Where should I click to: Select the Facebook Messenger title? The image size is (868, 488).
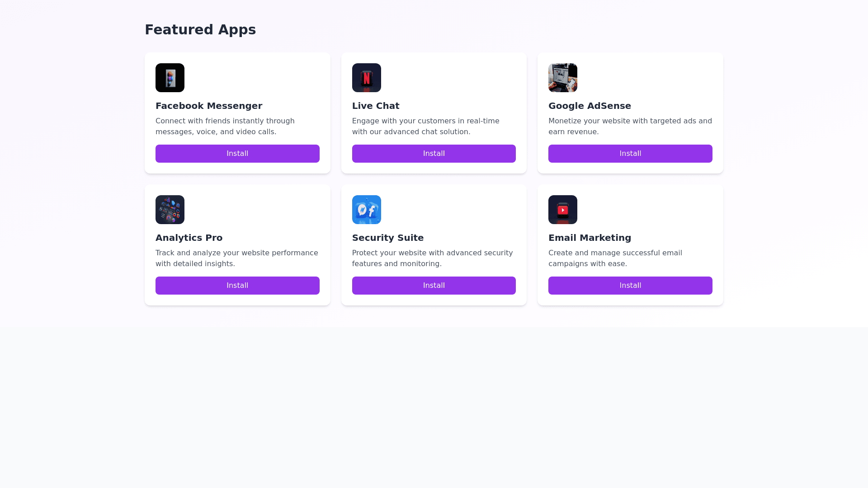pos(209,106)
